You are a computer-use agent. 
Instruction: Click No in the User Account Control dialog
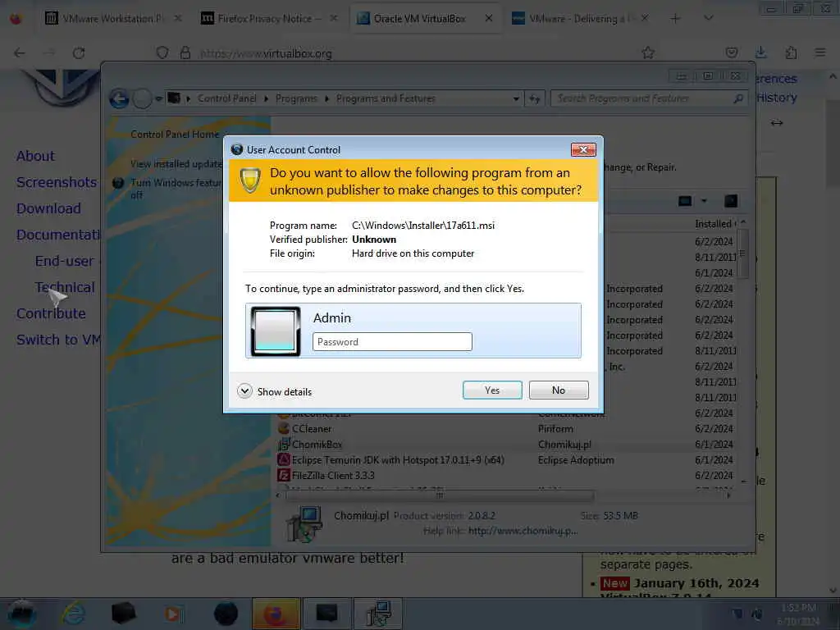point(558,390)
